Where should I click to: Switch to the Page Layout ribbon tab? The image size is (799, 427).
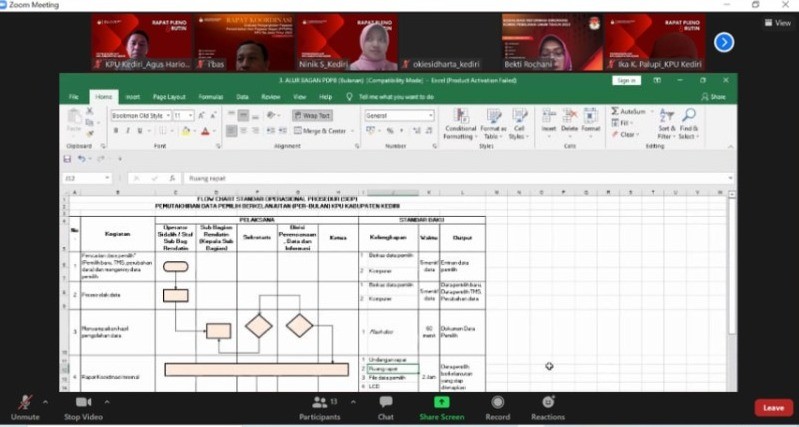click(x=168, y=97)
